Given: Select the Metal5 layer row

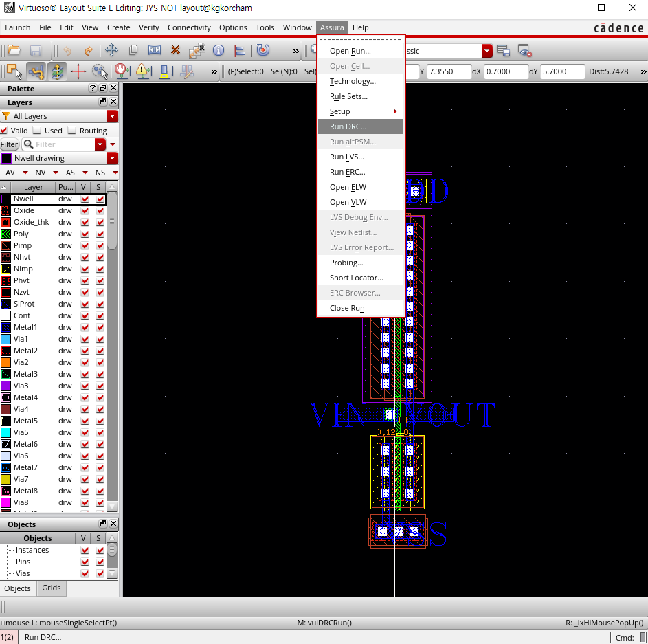Looking at the screenshot, I should (53, 421).
